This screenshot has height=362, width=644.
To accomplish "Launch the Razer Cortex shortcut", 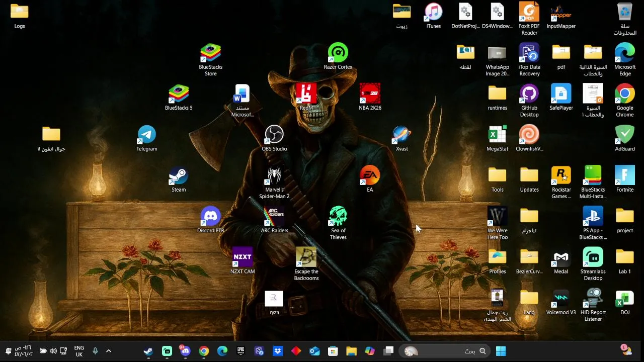I will coord(338,57).
